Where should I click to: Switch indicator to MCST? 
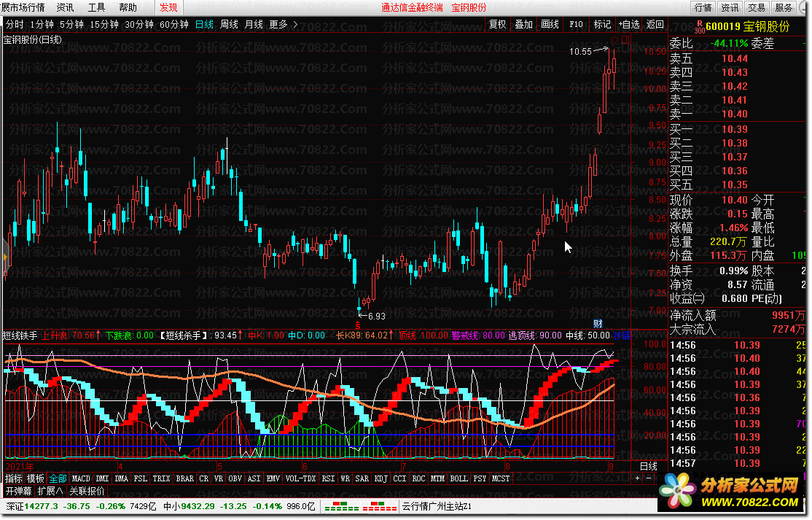(501, 478)
